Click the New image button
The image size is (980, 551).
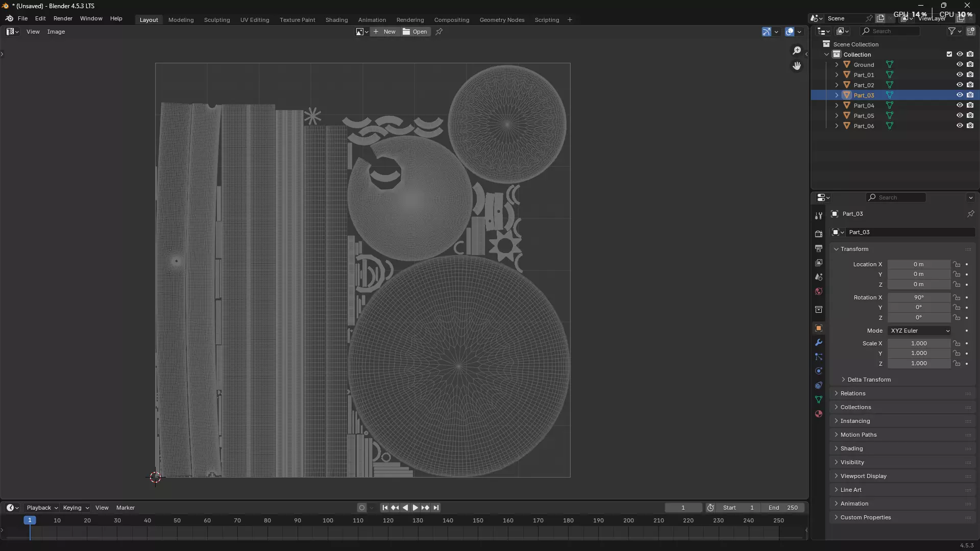tap(384, 32)
